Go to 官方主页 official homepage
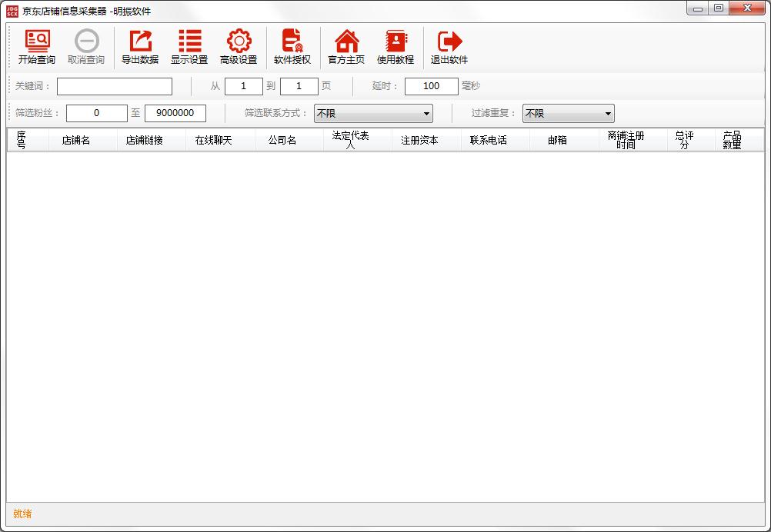Viewport: 771px width, 532px height. 347,47
